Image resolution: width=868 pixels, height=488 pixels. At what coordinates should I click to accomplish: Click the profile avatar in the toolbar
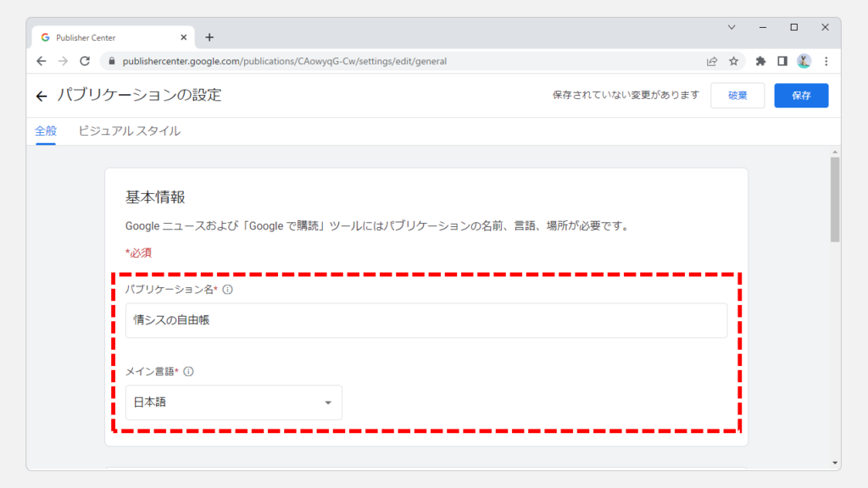pos(804,61)
